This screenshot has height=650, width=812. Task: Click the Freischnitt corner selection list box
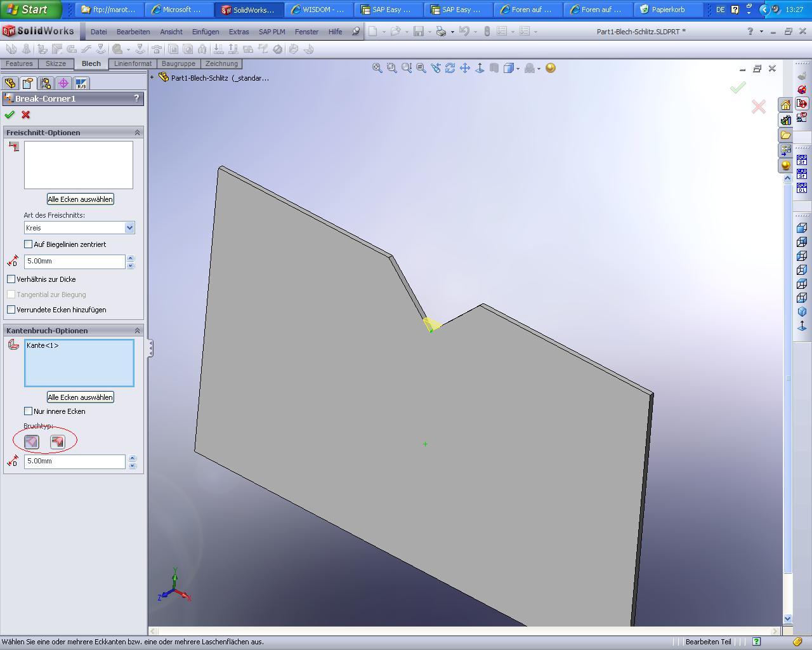[x=79, y=165]
